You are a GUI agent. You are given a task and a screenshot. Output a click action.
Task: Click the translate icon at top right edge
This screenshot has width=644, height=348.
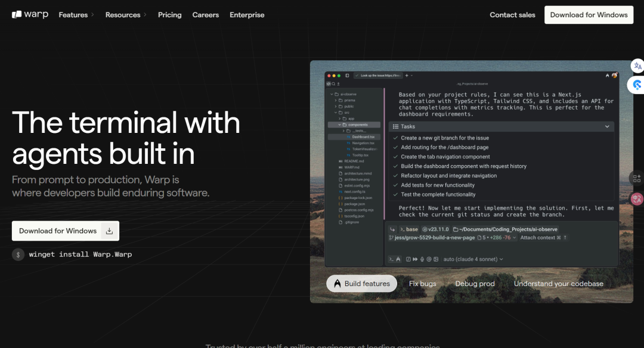pos(637,66)
